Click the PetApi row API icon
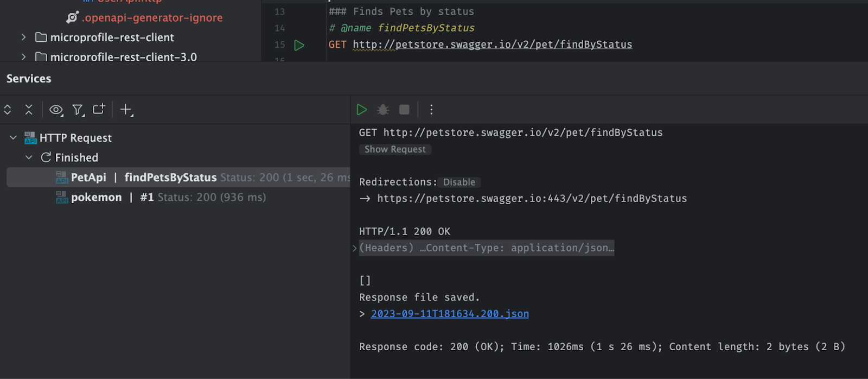Screen dimensions: 868x379 pyautogui.click(x=62, y=178)
